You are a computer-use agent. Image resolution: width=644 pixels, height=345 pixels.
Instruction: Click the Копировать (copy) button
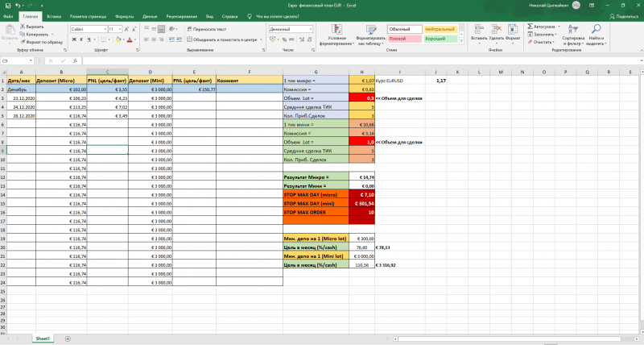(x=34, y=35)
